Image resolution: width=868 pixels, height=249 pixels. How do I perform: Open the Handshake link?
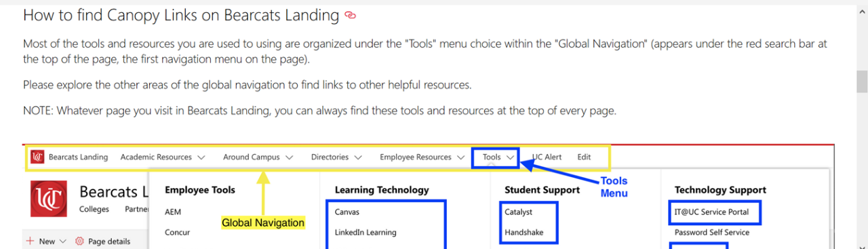(524, 232)
